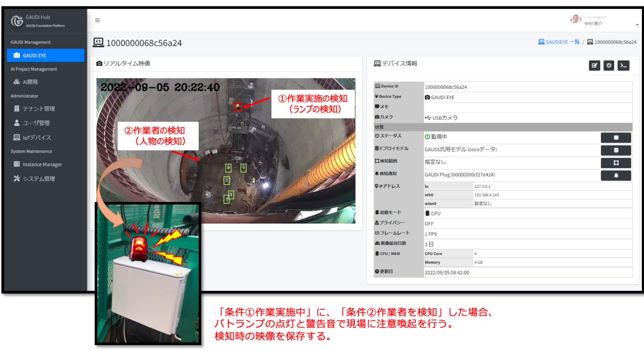Viewport: 644px width, 351px height.
Task: Click the GAUDi Plug (00000000cf27e424) value
Action: pos(460,175)
